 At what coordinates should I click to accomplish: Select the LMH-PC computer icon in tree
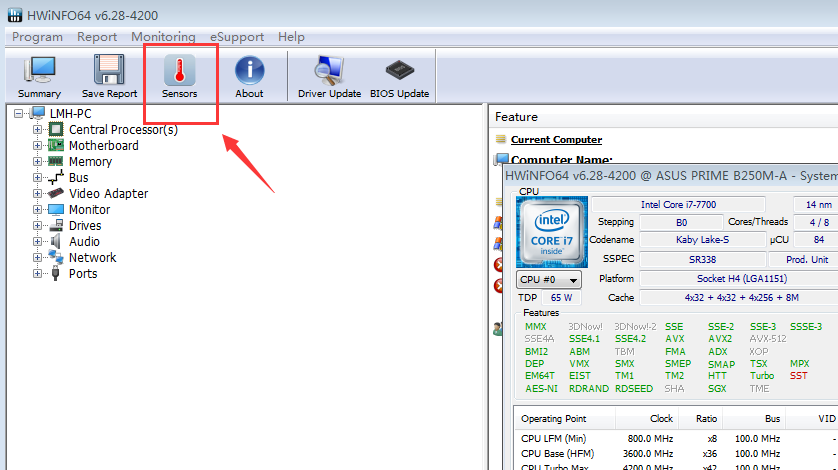coord(37,113)
